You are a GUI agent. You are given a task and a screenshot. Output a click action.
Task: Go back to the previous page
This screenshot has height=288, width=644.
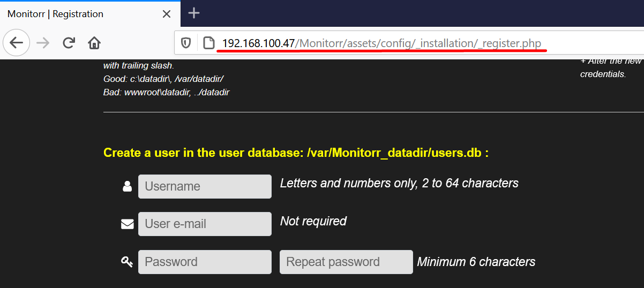click(x=17, y=43)
